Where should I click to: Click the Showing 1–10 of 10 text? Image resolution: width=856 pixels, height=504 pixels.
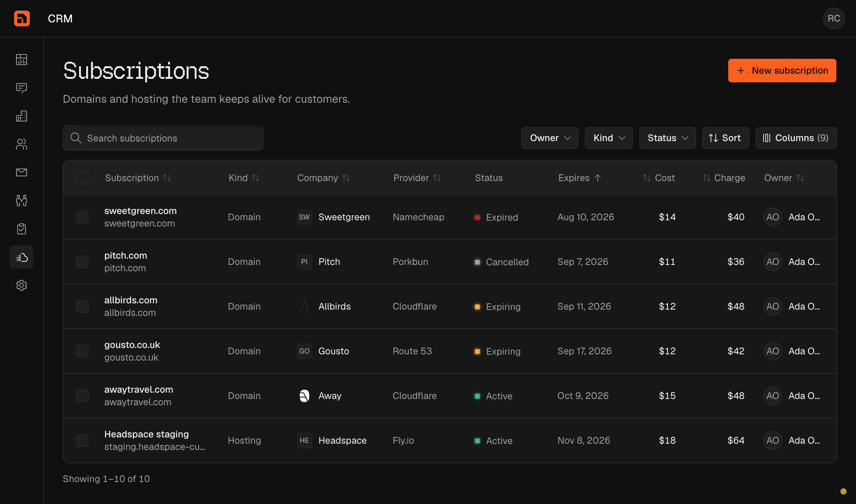(x=106, y=479)
